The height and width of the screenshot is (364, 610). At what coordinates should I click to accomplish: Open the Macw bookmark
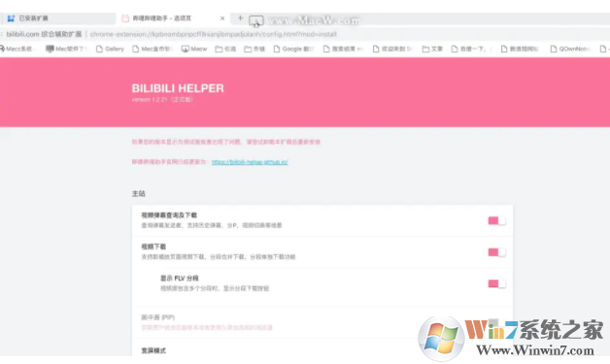pyautogui.click(x=194, y=49)
